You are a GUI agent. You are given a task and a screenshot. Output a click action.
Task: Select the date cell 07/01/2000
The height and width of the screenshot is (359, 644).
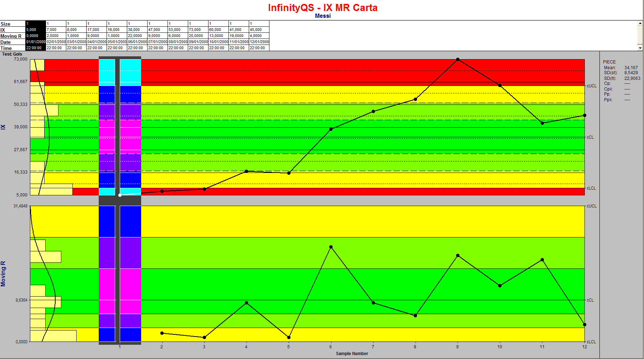[x=158, y=42]
